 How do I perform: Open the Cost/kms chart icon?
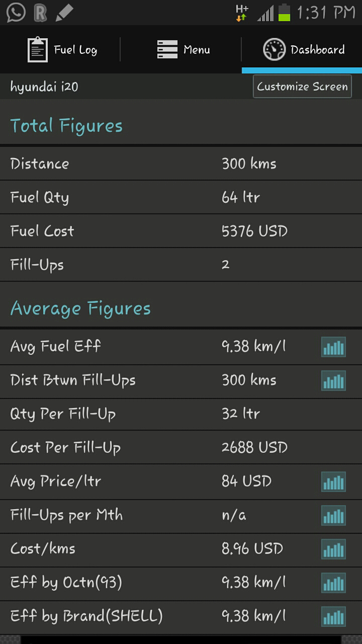(333, 549)
